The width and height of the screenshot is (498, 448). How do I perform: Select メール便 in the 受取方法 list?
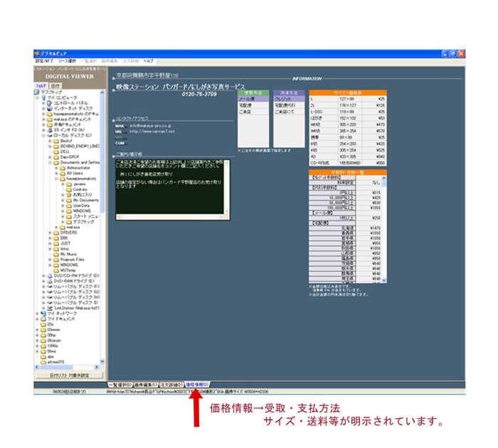pos(246,98)
